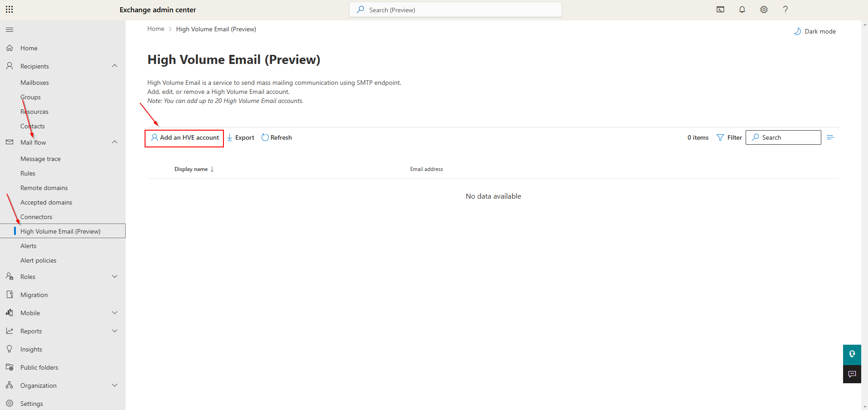Click the Mail flow envelope icon
This screenshot has width=868, height=410.
pyautogui.click(x=10, y=142)
